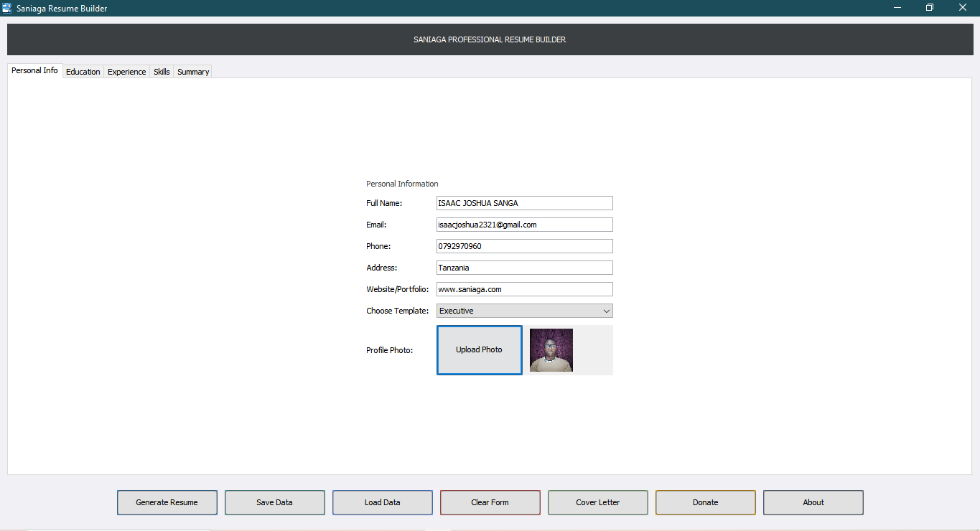Click the profile photo thumbnail
980x531 pixels.
[x=551, y=350]
